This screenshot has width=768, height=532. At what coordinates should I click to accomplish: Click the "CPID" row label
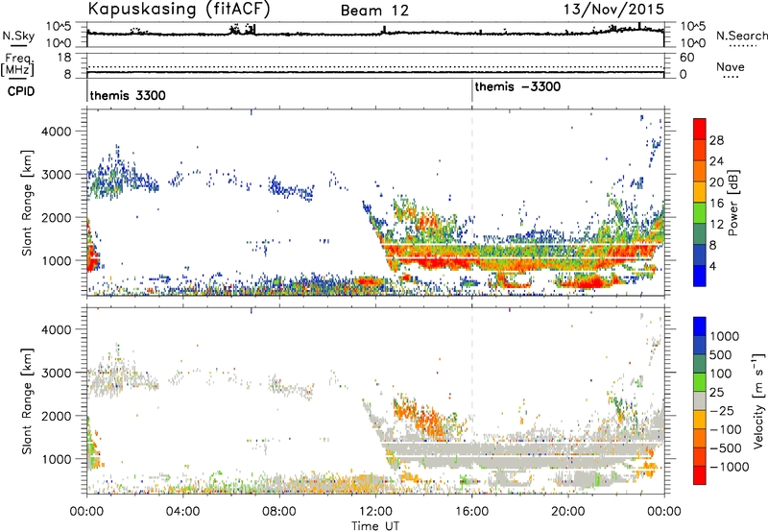(x=21, y=91)
